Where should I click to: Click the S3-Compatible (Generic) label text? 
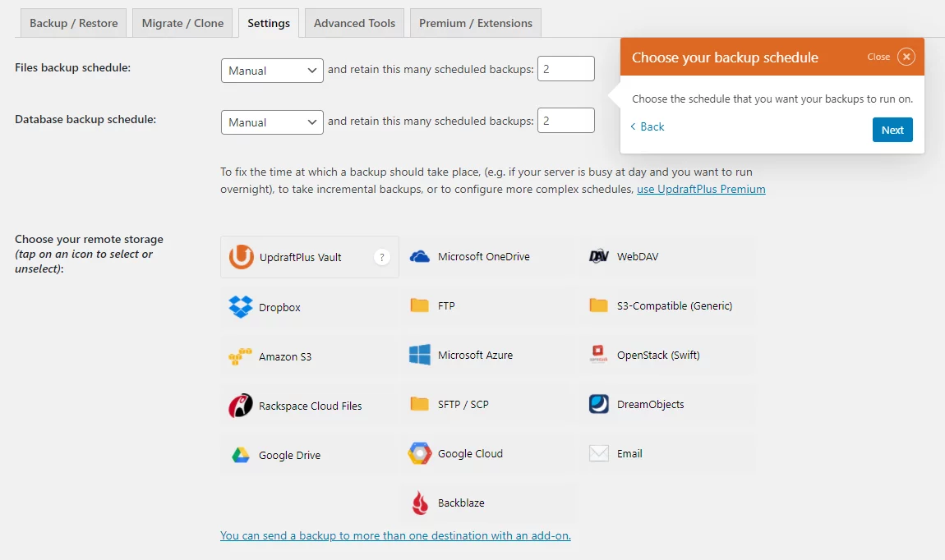pos(675,305)
